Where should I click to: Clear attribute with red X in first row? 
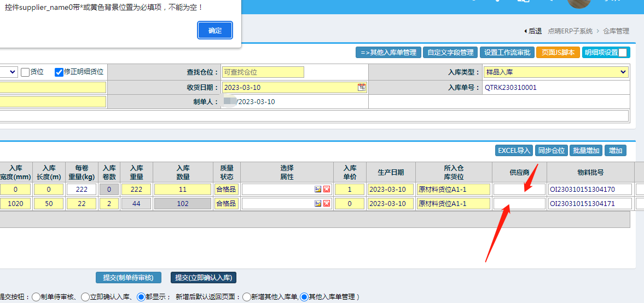(327, 189)
